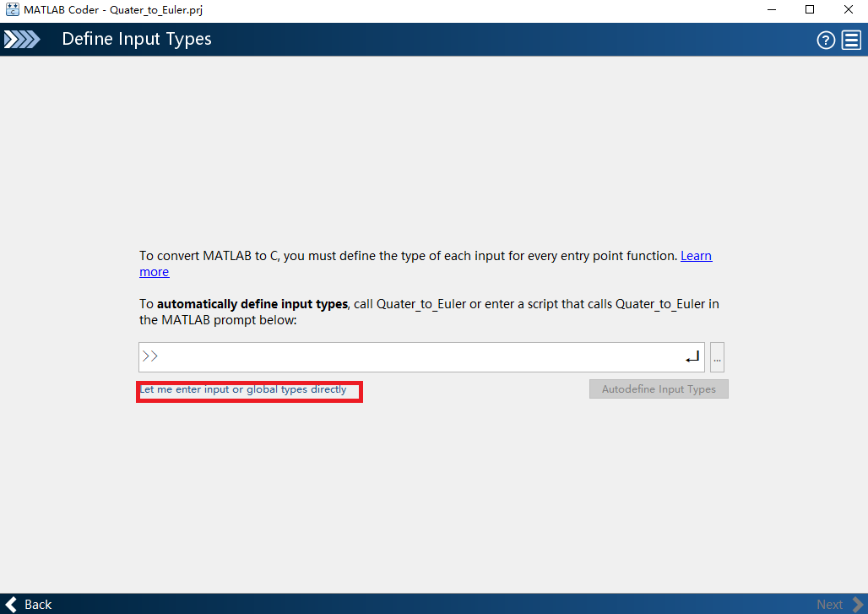Screen dimensions: 868x614
Task: Click the MATLAB Coder app icon
Action: click(12, 9)
